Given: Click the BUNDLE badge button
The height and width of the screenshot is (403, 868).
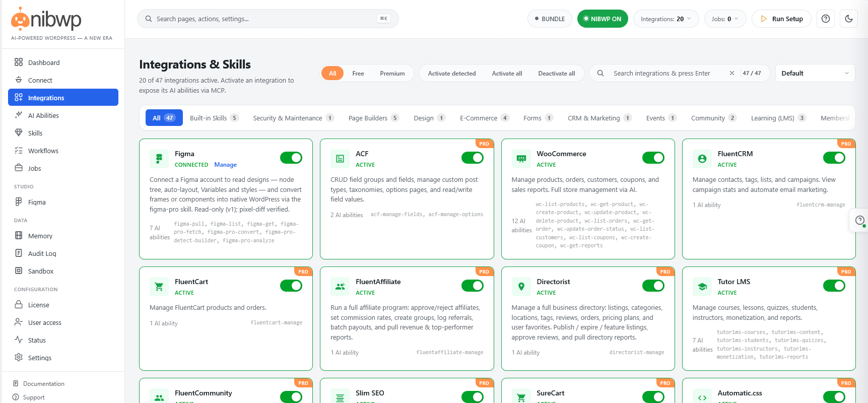Looking at the screenshot, I should (x=550, y=19).
